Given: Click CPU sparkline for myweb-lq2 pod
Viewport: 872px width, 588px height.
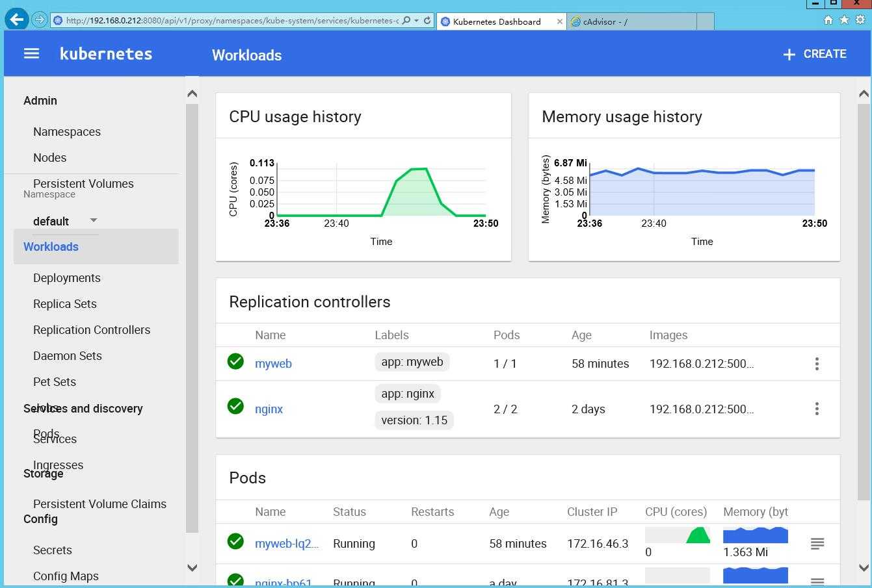Looking at the screenshot, I should pos(678,535).
